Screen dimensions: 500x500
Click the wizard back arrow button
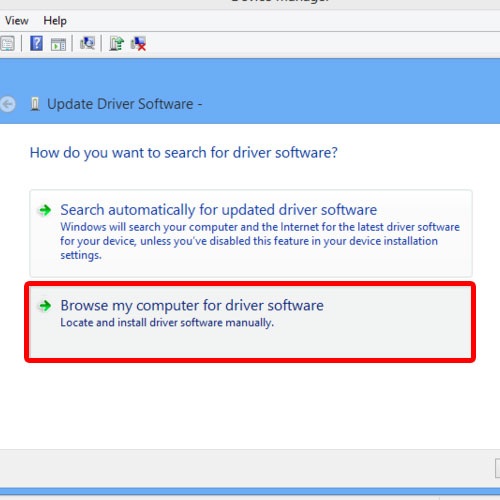click(x=7, y=104)
